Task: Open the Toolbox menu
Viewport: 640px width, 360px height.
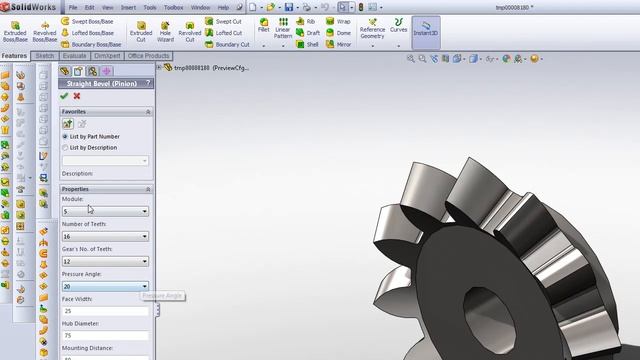Action: tap(173, 7)
